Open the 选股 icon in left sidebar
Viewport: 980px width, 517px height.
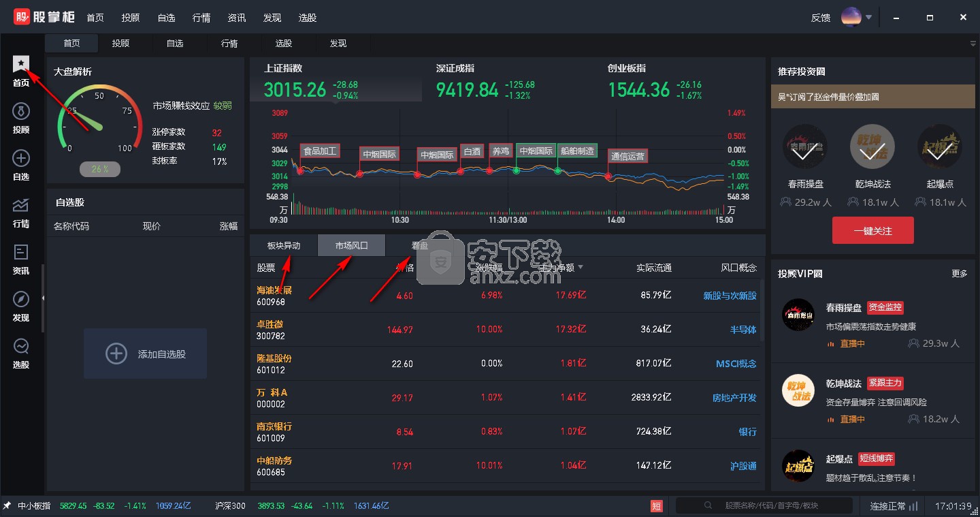coord(21,346)
